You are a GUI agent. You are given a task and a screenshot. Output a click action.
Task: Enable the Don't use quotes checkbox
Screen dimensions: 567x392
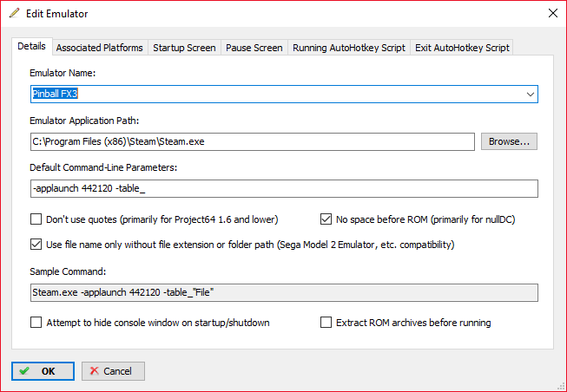[36, 219]
